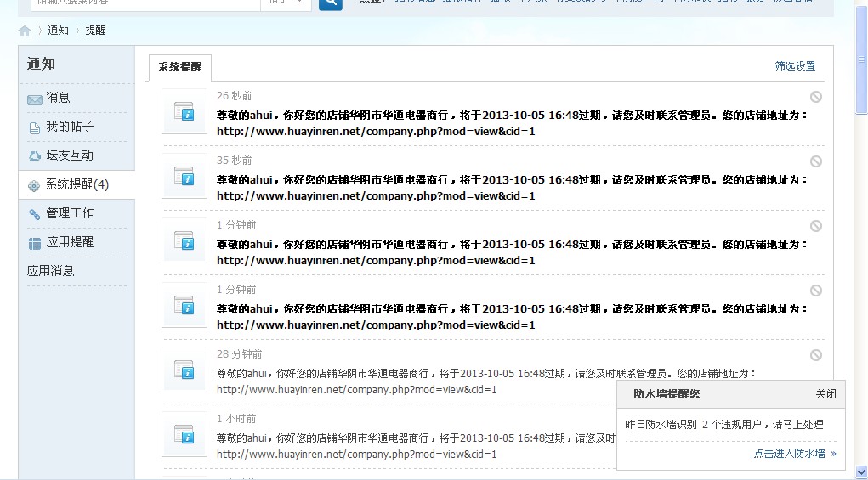Image resolution: width=868 pixels, height=480 pixels.
Task: Click 提醒 breadcrumb text
Action: 96,31
